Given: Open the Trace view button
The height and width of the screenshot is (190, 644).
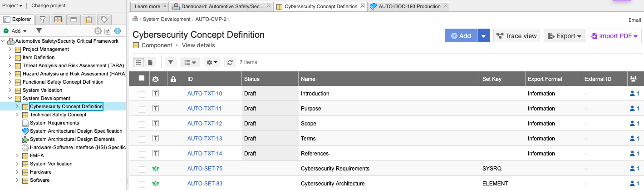Looking at the screenshot, I should [516, 36].
